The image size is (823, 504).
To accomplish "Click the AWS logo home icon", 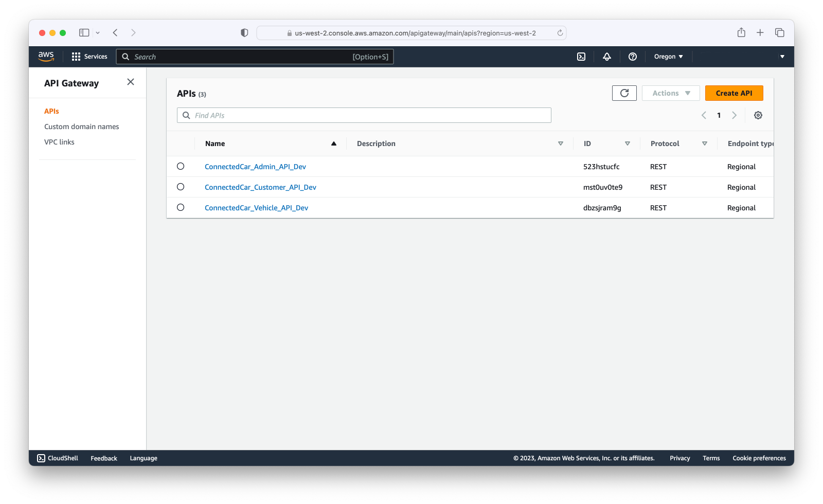I will (46, 57).
